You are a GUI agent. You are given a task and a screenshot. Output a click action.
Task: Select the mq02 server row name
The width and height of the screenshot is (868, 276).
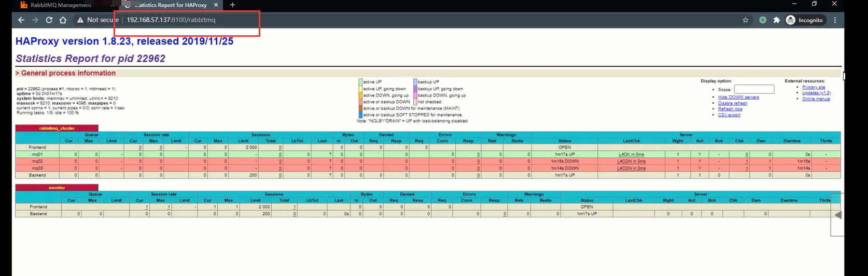(37, 161)
